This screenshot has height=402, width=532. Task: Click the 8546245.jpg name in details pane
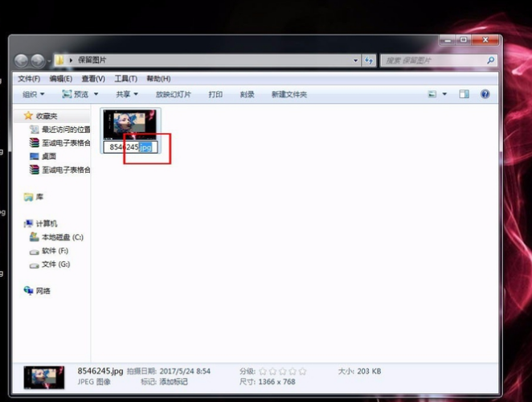click(x=100, y=371)
